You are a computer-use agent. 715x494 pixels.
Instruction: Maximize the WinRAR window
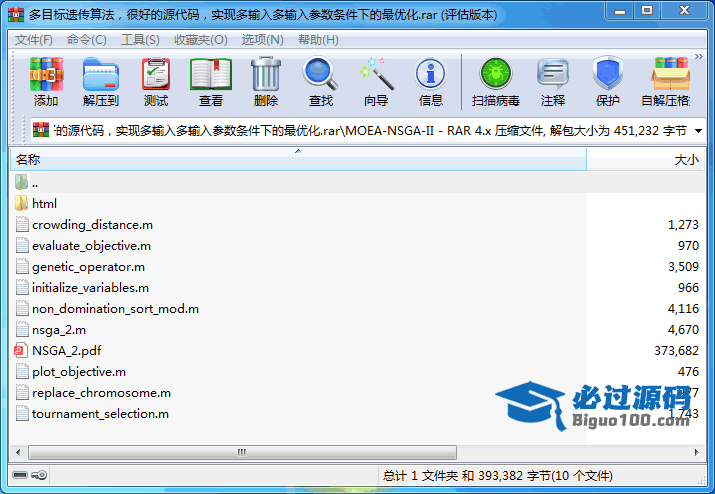(x=647, y=10)
